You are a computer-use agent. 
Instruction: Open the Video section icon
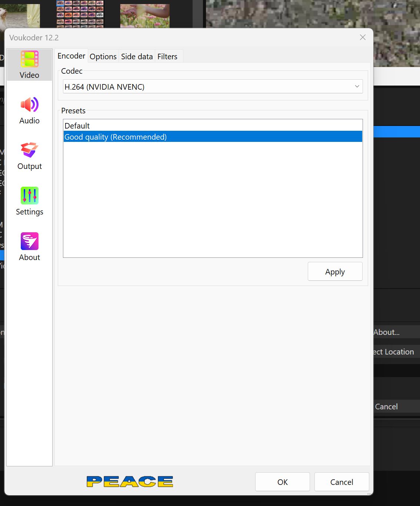[30, 59]
